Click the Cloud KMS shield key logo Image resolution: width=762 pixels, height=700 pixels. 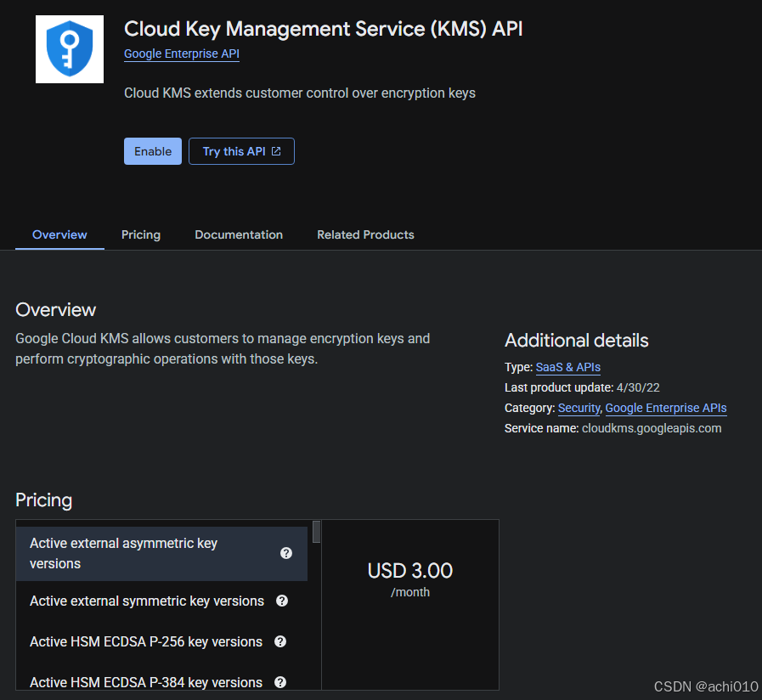pyautogui.click(x=70, y=49)
